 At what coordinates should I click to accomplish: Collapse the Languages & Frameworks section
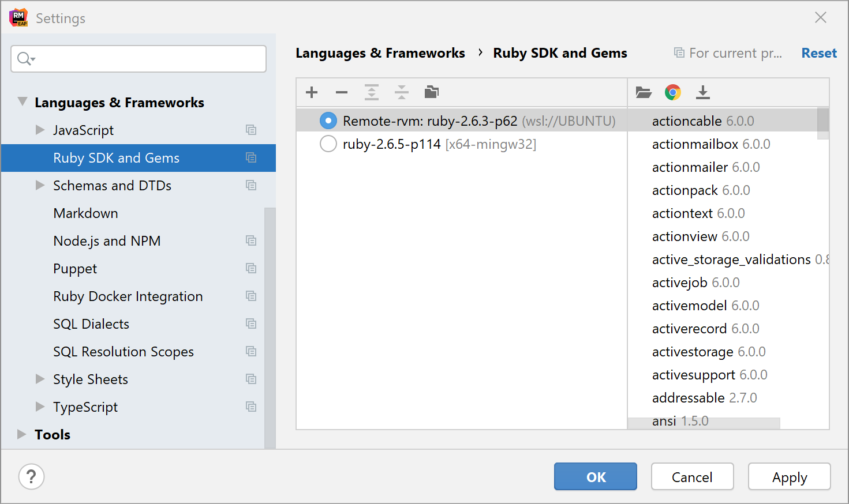[22, 102]
